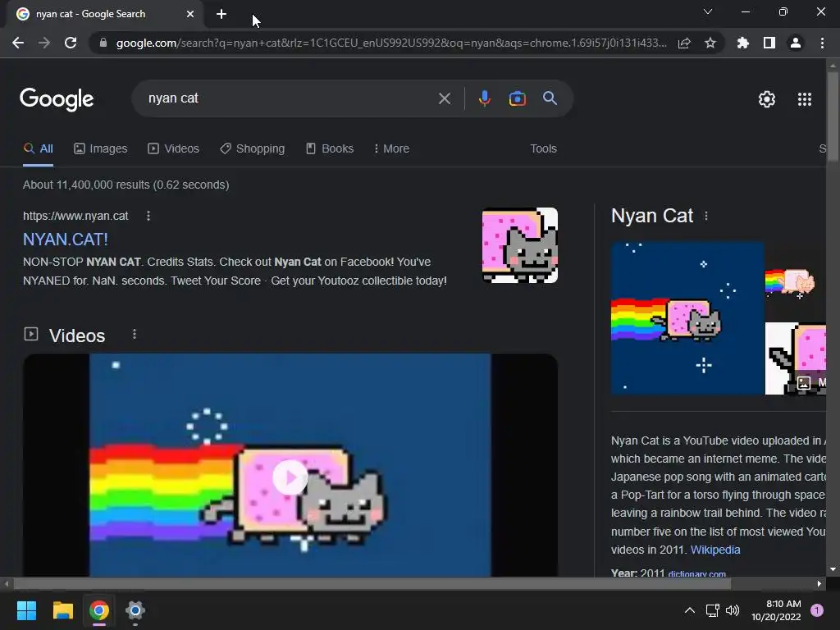Switch to the Videos tab
The image size is (840, 630).
coord(174,149)
